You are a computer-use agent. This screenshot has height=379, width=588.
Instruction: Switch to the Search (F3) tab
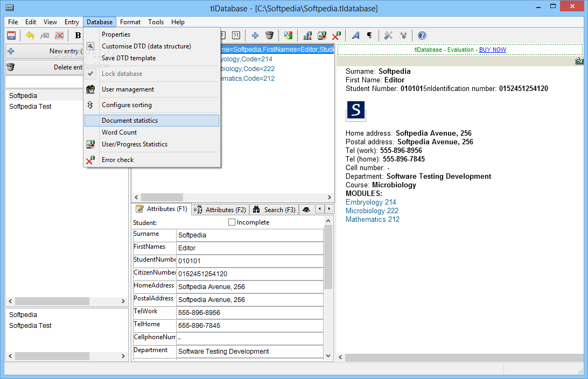275,209
